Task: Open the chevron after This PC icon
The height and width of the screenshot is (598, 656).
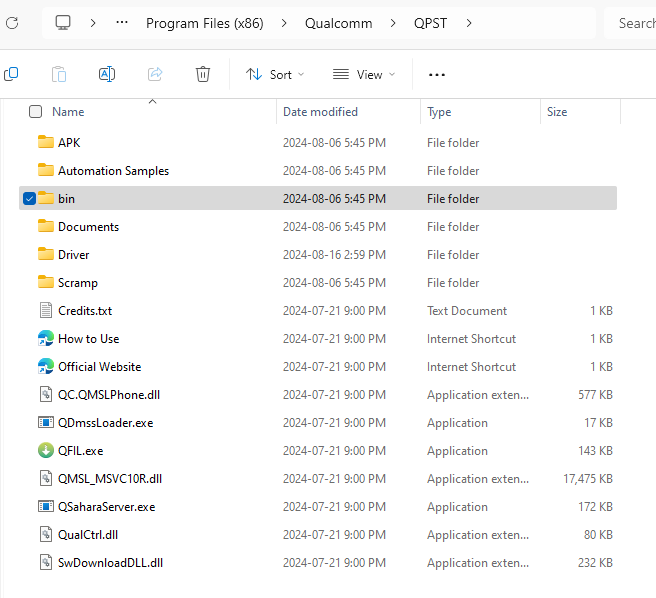Action: coord(93,23)
